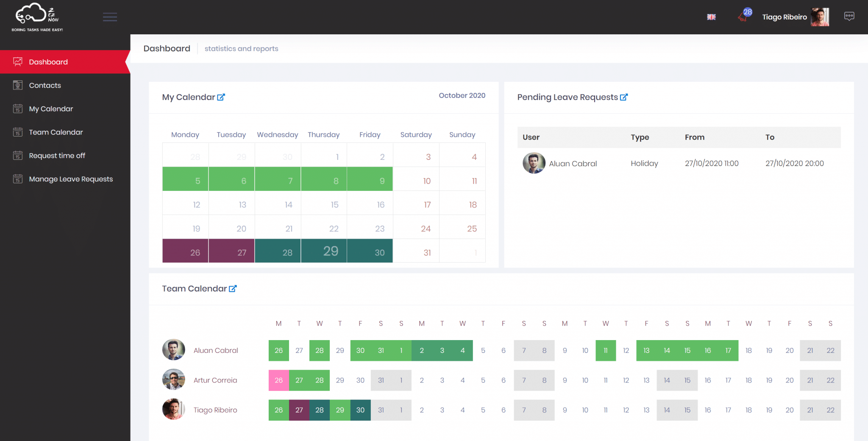Screen dimensions: 868x441
Task: Open My Calendar external link icon
Action: click(221, 97)
